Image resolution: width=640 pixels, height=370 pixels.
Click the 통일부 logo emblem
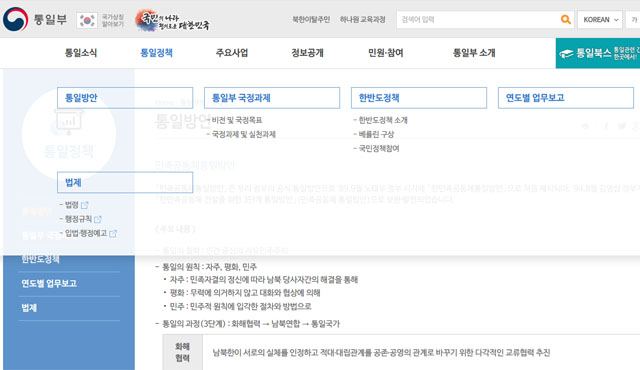click(x=16, y=19)
